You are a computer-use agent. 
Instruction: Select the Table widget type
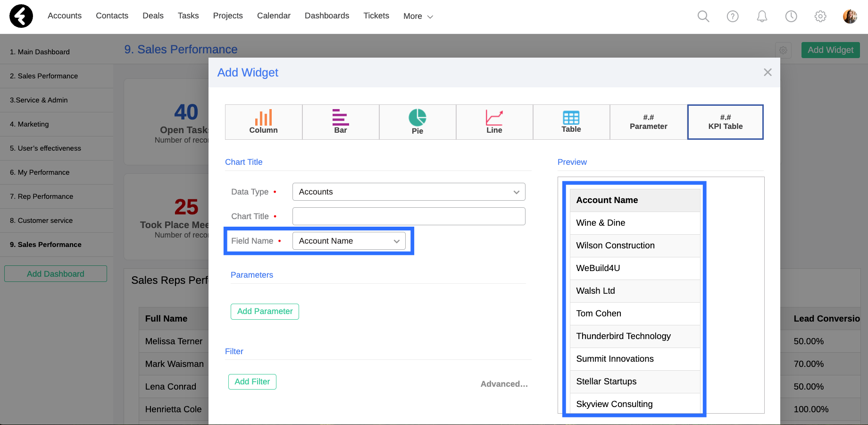(x=571, y=122)
